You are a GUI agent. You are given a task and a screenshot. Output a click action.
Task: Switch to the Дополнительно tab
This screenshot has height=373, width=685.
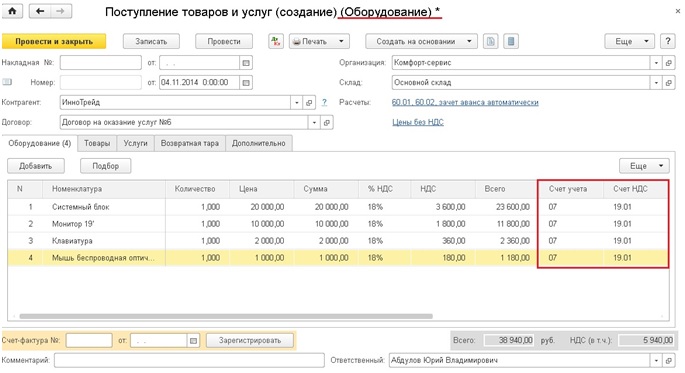coord(259,143)
